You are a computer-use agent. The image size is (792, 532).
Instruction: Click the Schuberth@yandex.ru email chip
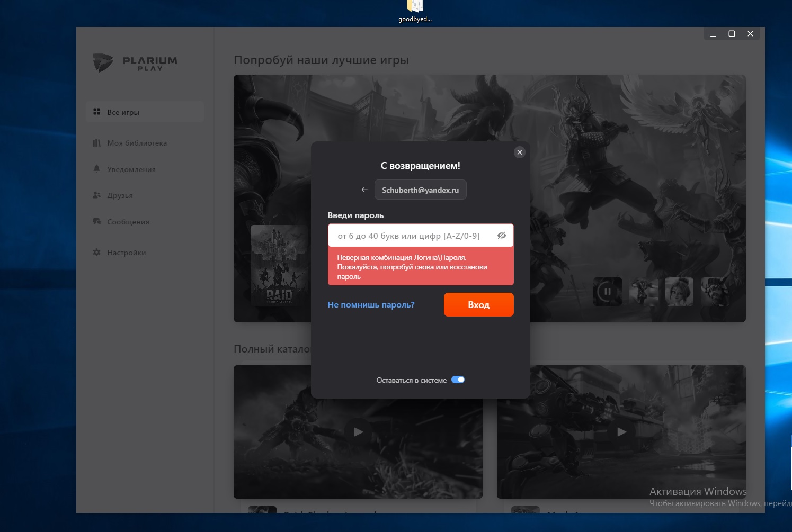tap(421, 190)
